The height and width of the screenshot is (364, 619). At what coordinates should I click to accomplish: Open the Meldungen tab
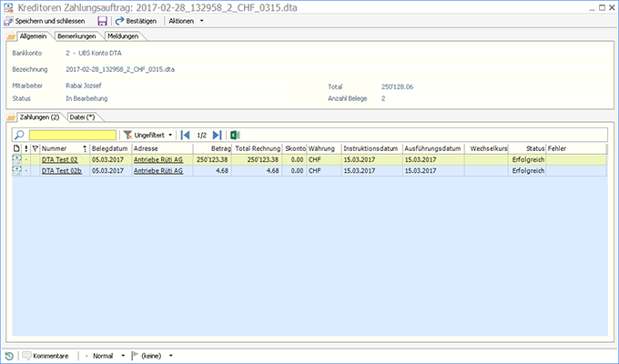123,36
